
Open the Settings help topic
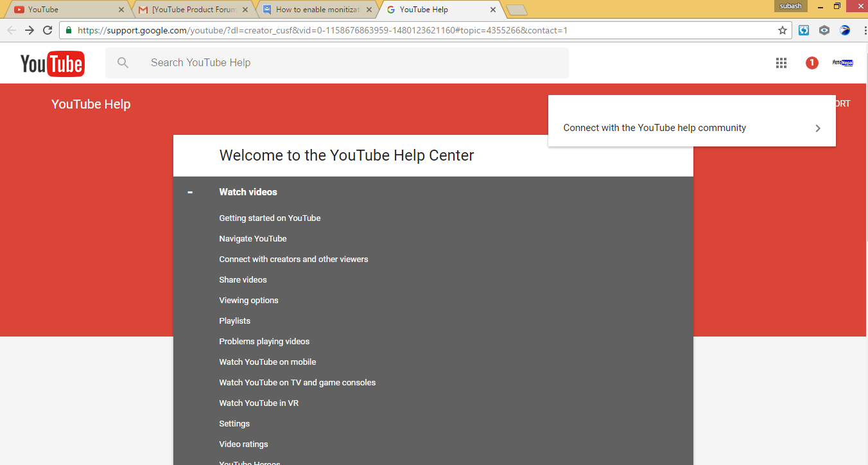pyautogui.click(x=234, y=424)
